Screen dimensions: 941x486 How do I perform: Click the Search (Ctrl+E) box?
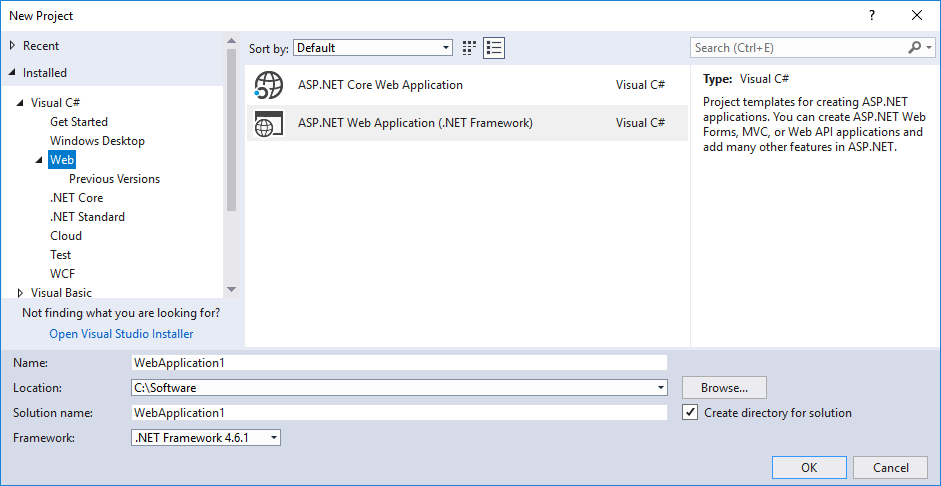798,48
